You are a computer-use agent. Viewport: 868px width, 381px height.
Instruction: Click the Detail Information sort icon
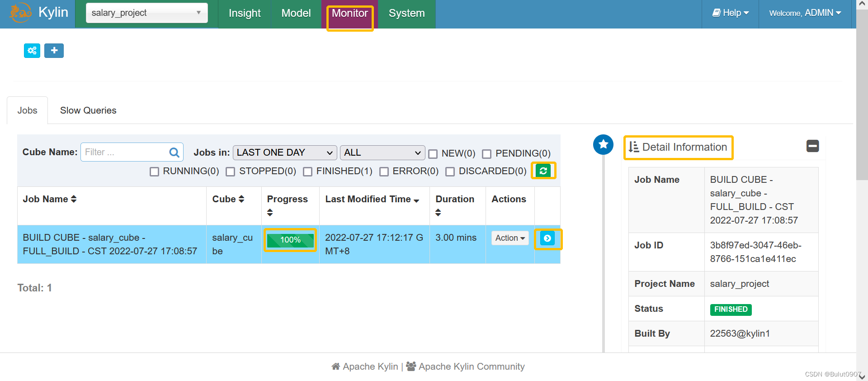[634, 147]
